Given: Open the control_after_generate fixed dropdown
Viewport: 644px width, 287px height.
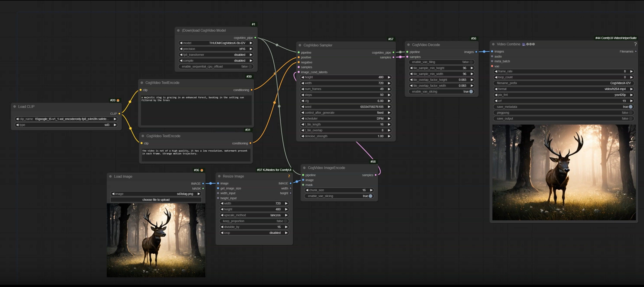Looking at the screenshot, I should (x=346, y=113).
